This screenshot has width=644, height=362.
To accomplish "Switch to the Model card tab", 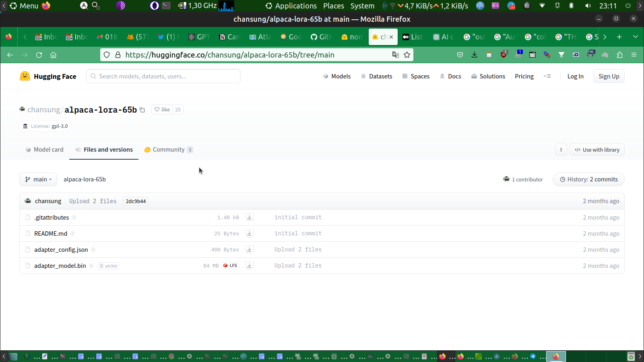I will pos(44,150).
